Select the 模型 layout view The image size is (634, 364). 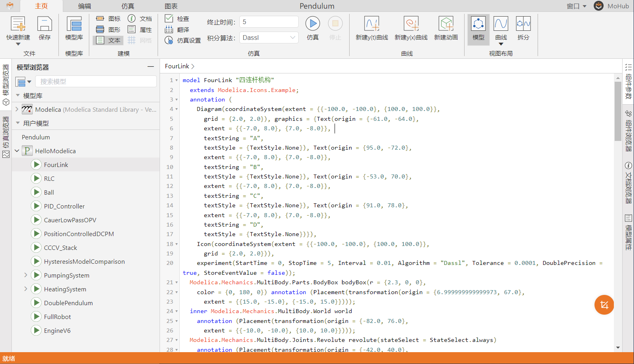point(478,29)
